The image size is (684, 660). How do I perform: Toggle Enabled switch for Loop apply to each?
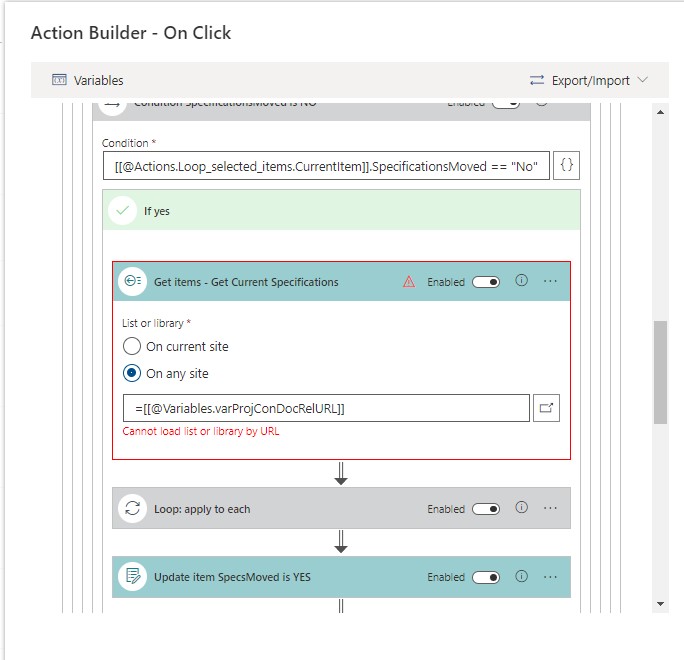[x=487, y=509]
